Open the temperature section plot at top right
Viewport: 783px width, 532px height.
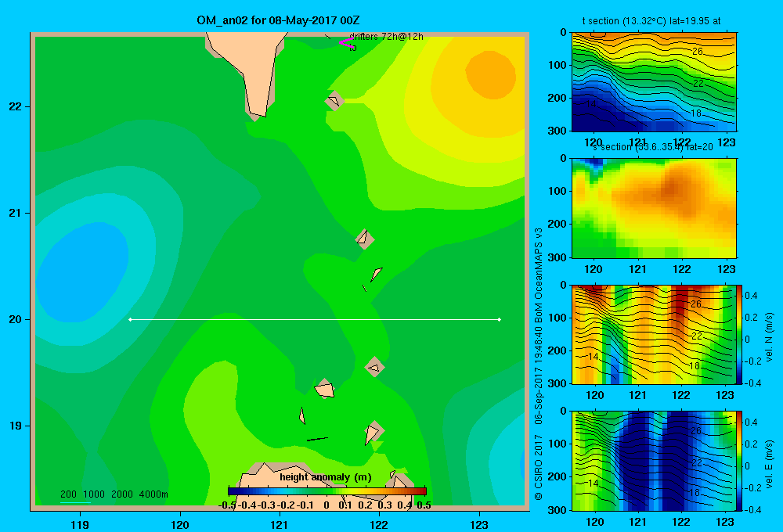(654, 82)
